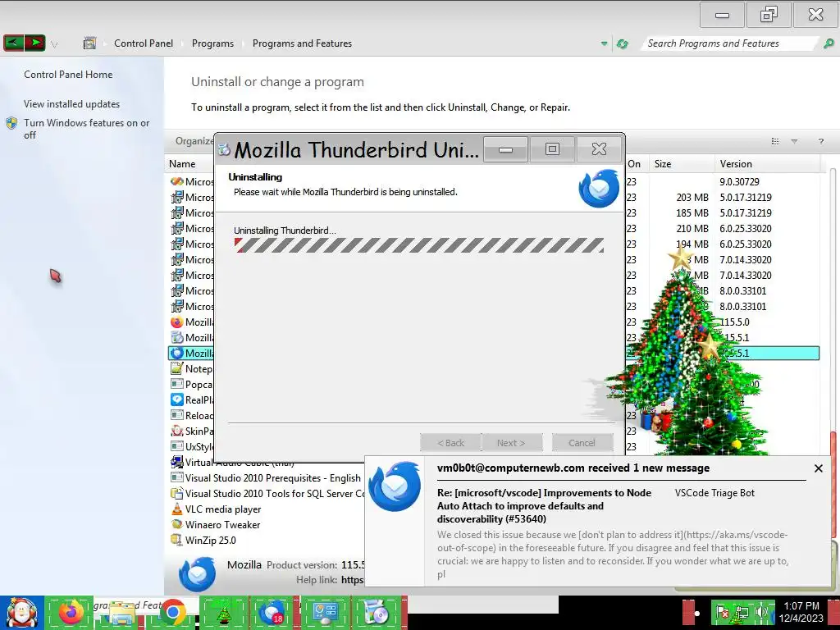Click the Firefox icon in the program list
Screen dimensions: 840x630
coord(177,322)
